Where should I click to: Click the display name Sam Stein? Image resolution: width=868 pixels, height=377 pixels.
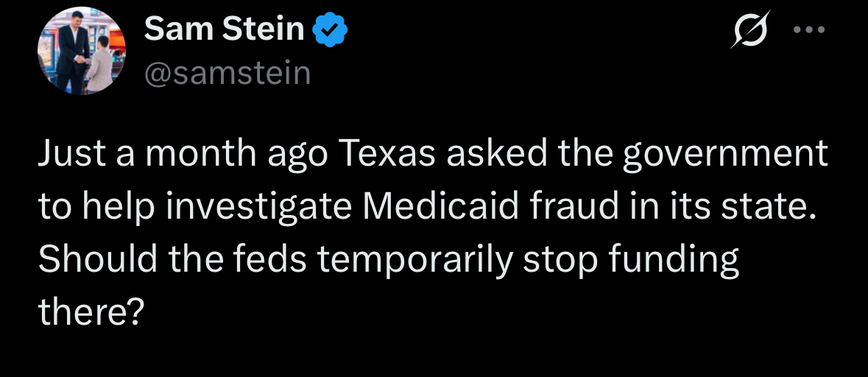(224, 29)
